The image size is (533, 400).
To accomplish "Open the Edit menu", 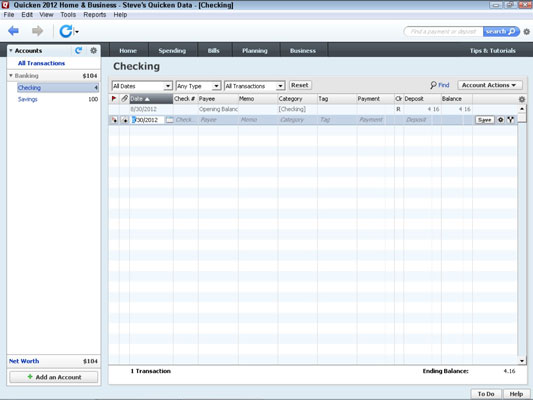I will coord(27,15).
